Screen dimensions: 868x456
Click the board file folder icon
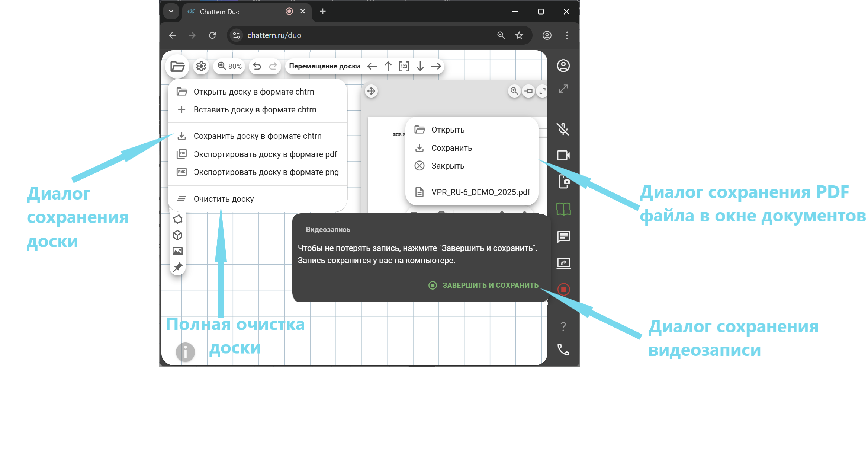coord(177,66)
